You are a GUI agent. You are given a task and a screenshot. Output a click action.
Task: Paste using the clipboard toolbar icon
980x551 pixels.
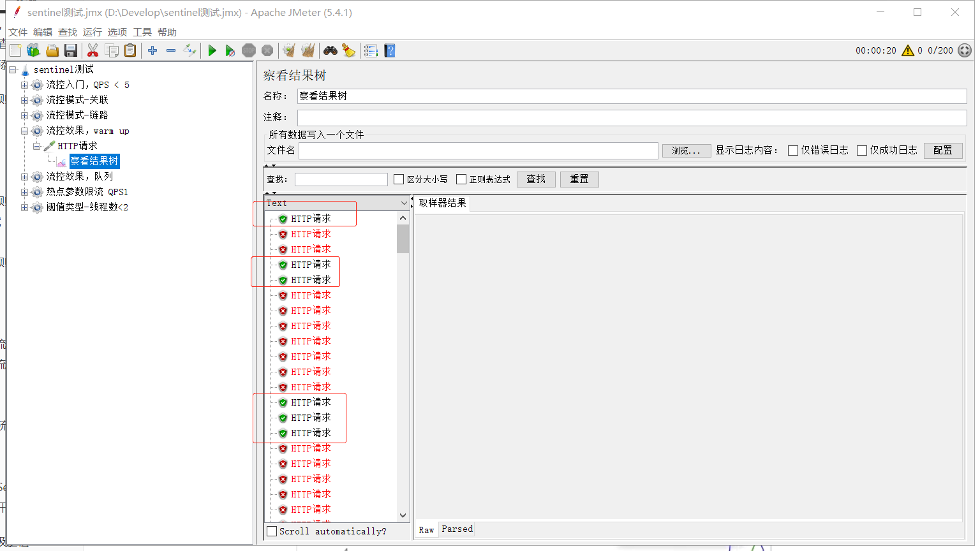(x=130, y=50)
